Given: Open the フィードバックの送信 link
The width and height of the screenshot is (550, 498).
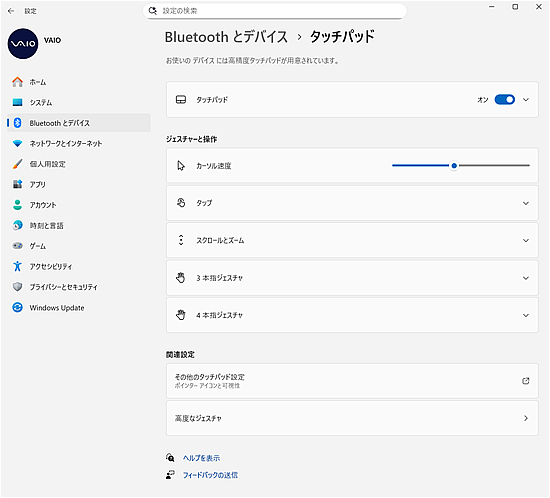Looking at the screenshot, I should point(210,475).
